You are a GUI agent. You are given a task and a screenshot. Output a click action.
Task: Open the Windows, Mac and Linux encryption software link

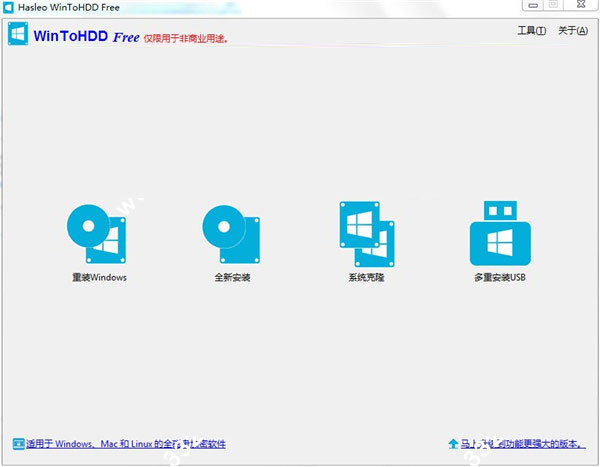pyautogui.click(x=126, y=444)
